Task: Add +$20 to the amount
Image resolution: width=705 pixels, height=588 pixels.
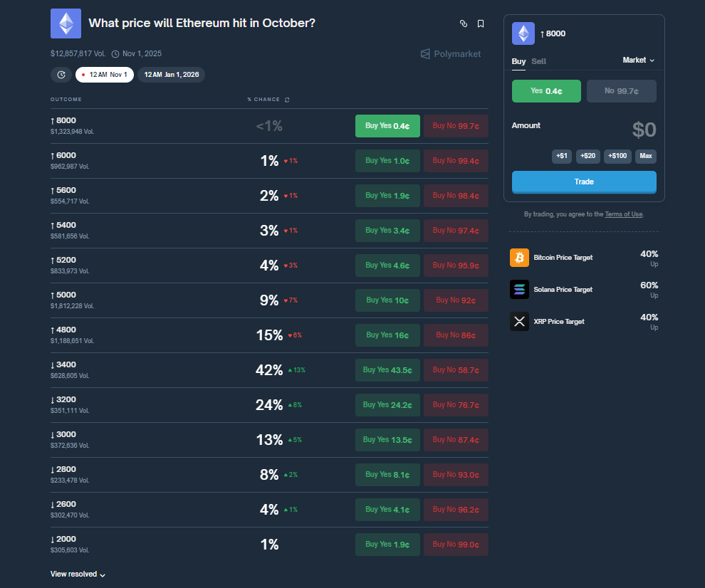Action: 588,156
